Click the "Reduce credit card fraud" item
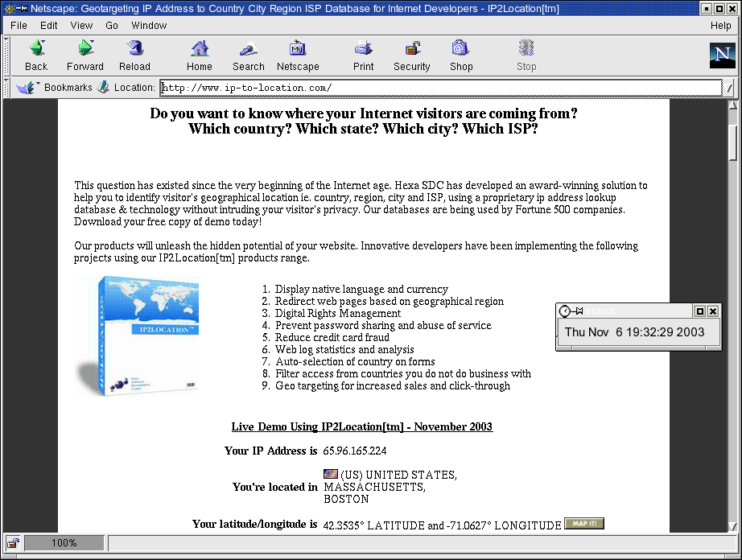742x560 pixels. tap(332, 337)
